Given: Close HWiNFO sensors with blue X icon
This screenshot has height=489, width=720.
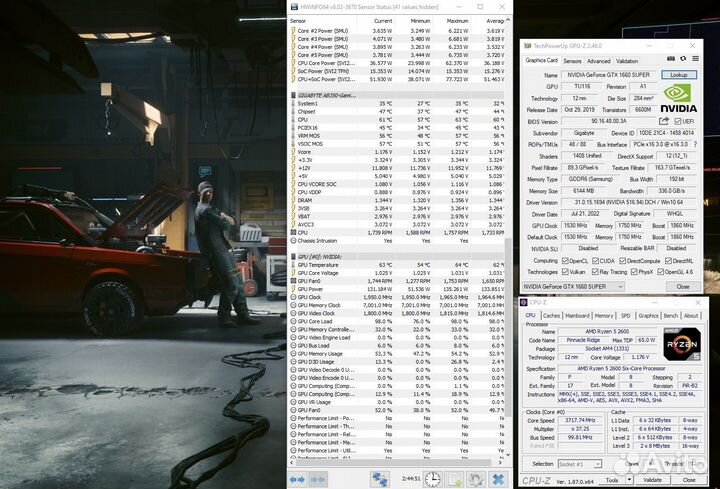Looking at the screenshot, I should [498, 479].
